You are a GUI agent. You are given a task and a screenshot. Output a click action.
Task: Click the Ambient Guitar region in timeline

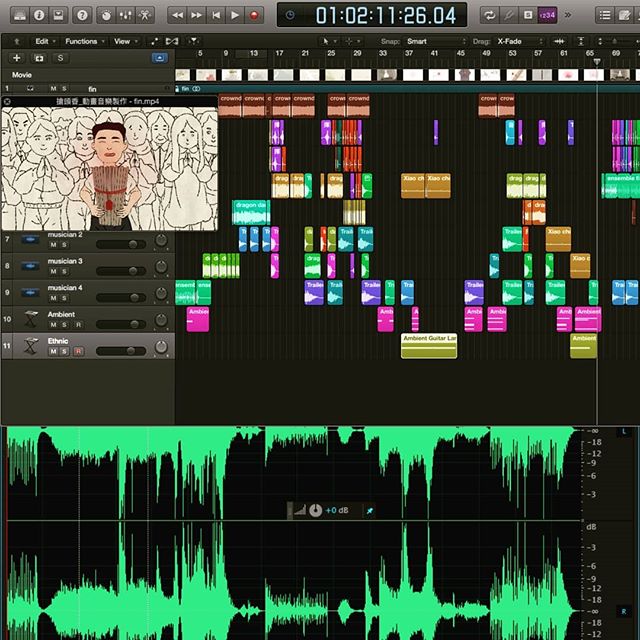click(x=428, y=345)
